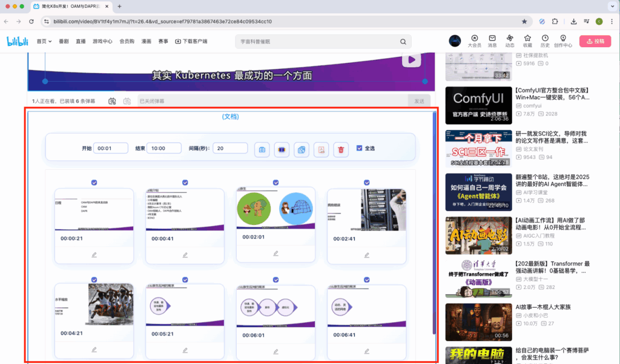
Task: Expand the 首页 dropdown in navigation
Action: click(43, 42)
